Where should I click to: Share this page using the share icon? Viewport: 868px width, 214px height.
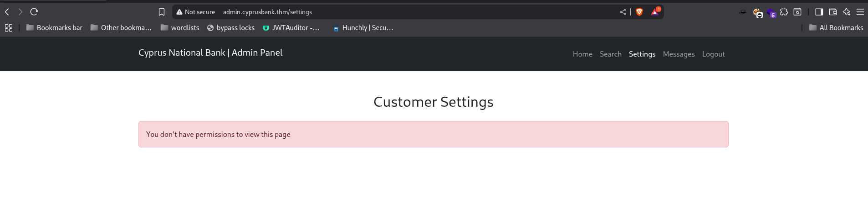623,12
